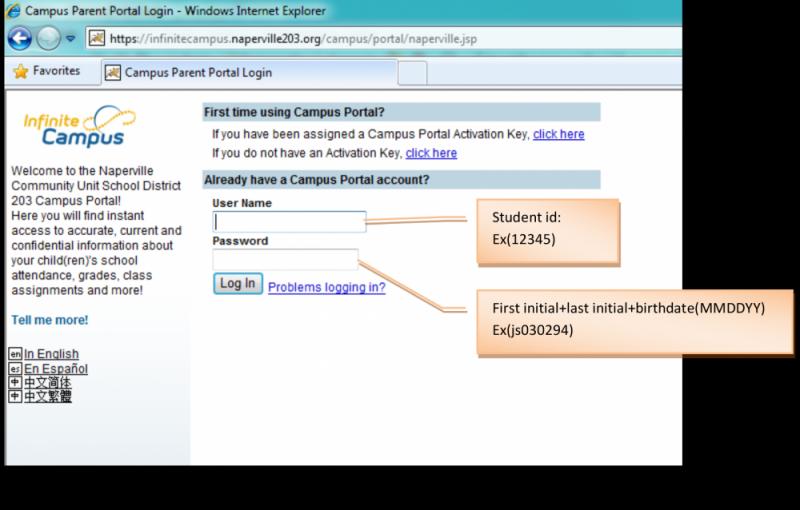Click the icon beside 中文简体
This screenshot has height=510, width=800.
tap(15, 382)
